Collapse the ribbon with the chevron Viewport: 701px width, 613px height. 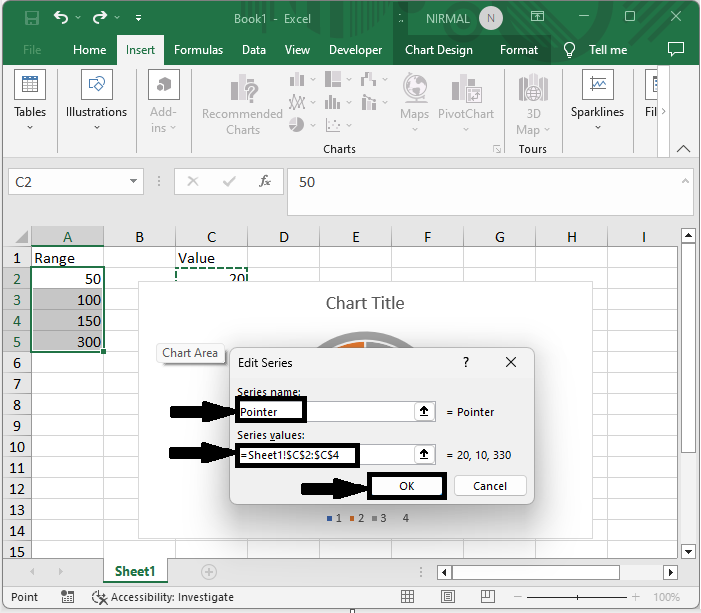[683, 149]
